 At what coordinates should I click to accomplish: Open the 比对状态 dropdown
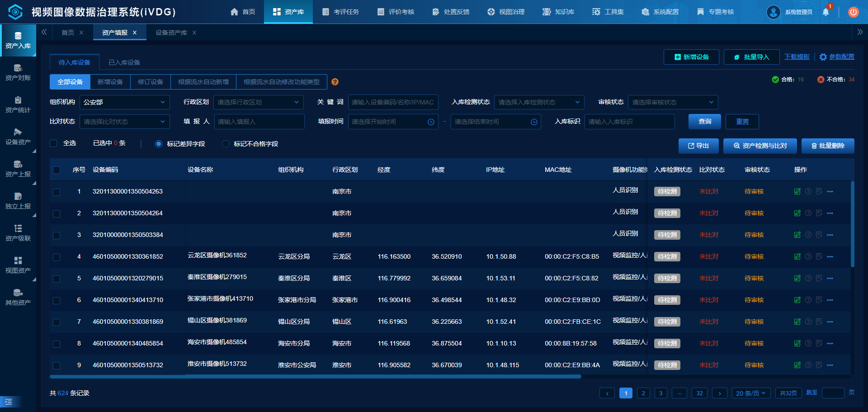point(125,122)
